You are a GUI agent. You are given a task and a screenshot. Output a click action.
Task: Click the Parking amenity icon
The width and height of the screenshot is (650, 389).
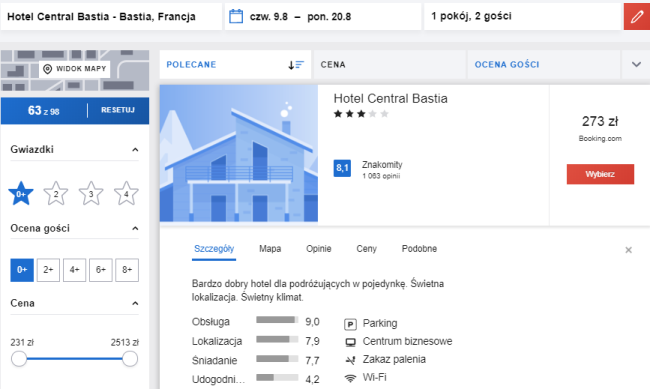point(350,324)
